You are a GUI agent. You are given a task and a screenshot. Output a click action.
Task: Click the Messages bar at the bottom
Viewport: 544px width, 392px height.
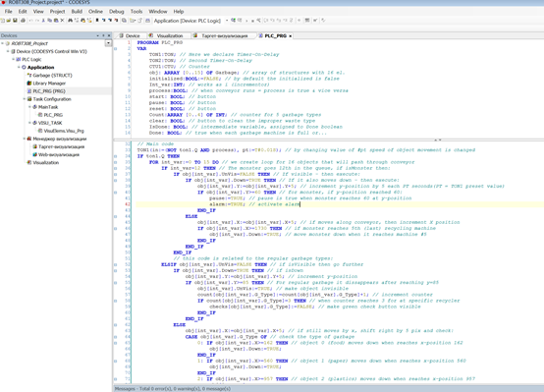pyautogui.click(x=328, y=388)
